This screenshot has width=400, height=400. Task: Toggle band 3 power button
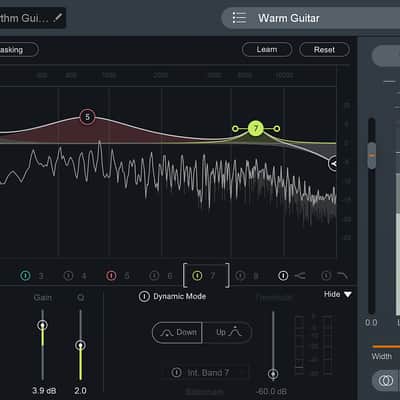(26, 276)
